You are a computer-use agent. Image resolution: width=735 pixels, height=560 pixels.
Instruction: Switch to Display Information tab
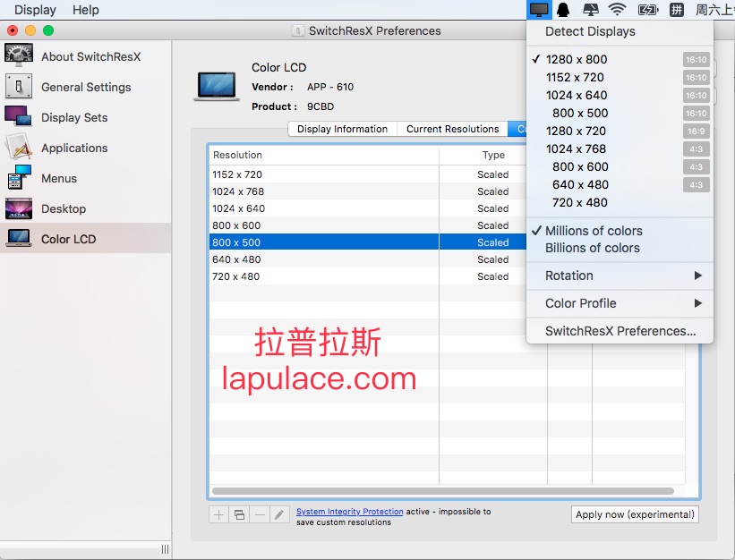(342, 129)
